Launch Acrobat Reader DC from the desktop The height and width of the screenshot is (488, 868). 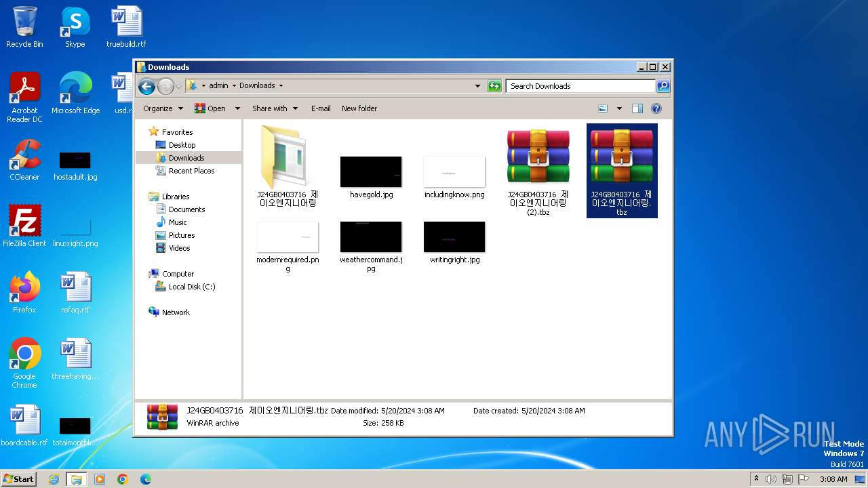pyautogui.click(x=24, y=97)
